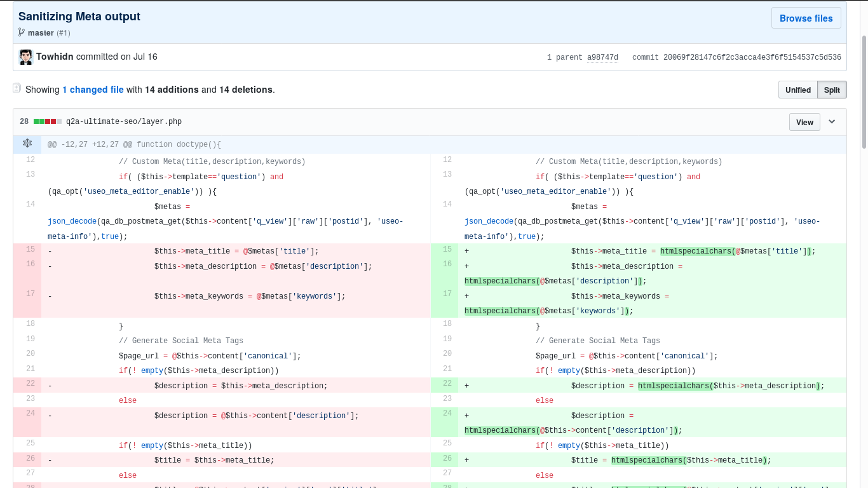This screenshot has height=488, width=868.
Task: Click the branch icon beside master
Action: pos(22,32)
